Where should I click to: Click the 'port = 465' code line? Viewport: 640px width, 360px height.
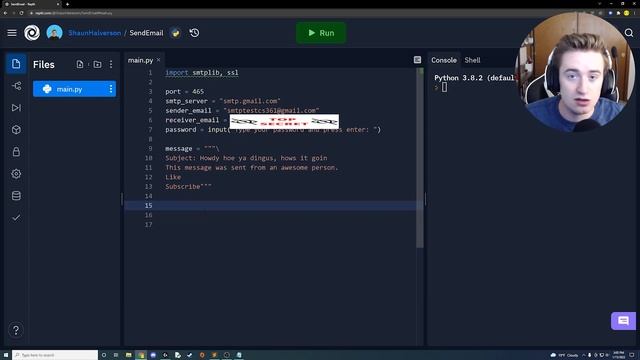(x=184, y=91)
